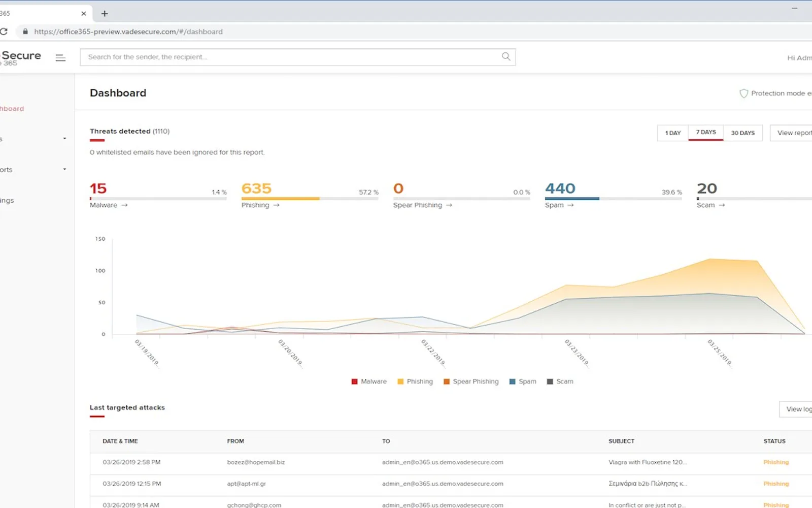Click the Protection mode shield icon
Screen dimensions: 812x508
click(743, 93)
